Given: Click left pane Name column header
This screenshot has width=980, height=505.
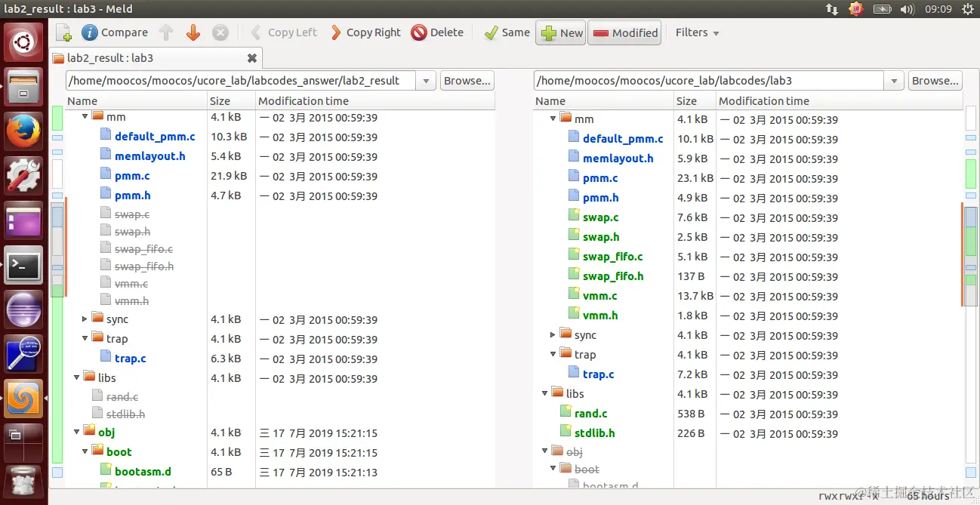Looking at the screenshot, I should click(x=137, y=100).
